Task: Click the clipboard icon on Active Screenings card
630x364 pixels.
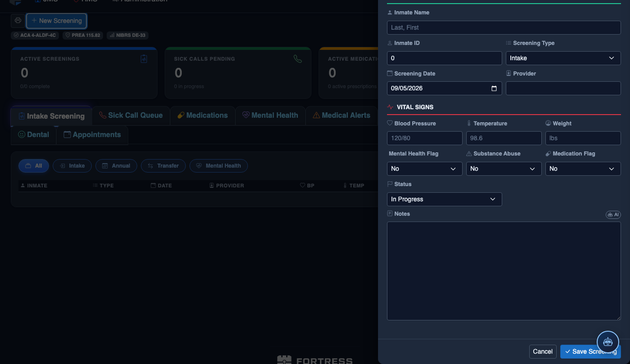Action: click(144, 59)
